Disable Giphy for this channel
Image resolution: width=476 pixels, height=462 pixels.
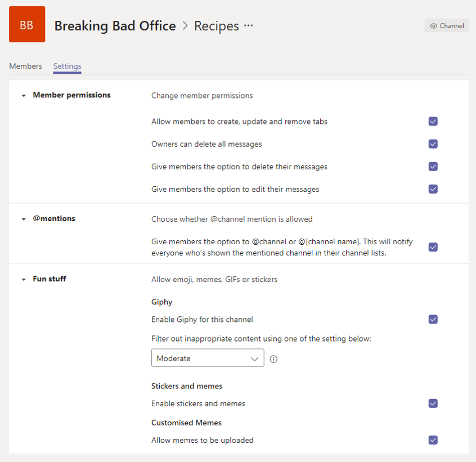point(433,319)
